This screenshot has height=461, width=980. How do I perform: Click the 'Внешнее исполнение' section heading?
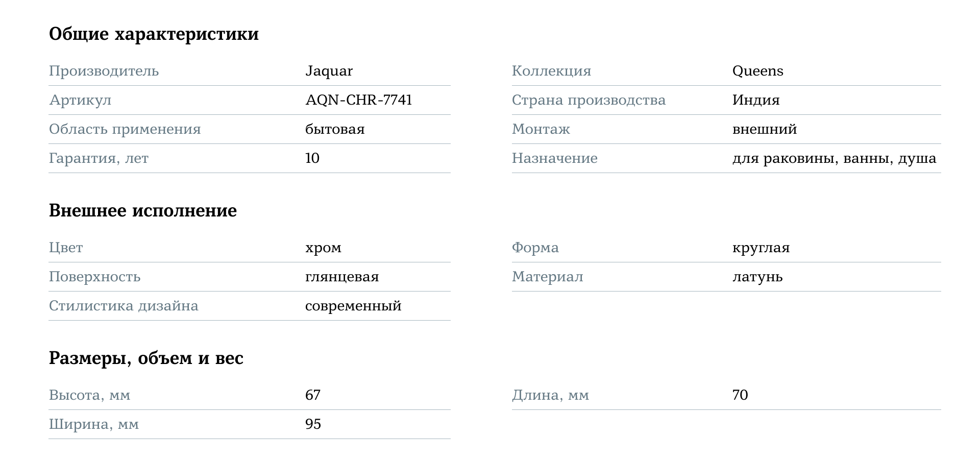pos(143,211)
